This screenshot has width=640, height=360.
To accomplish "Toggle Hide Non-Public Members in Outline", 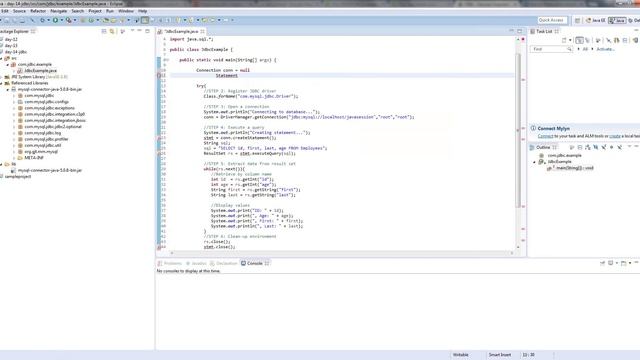I will pyautogui.click(x=611, y=147).
